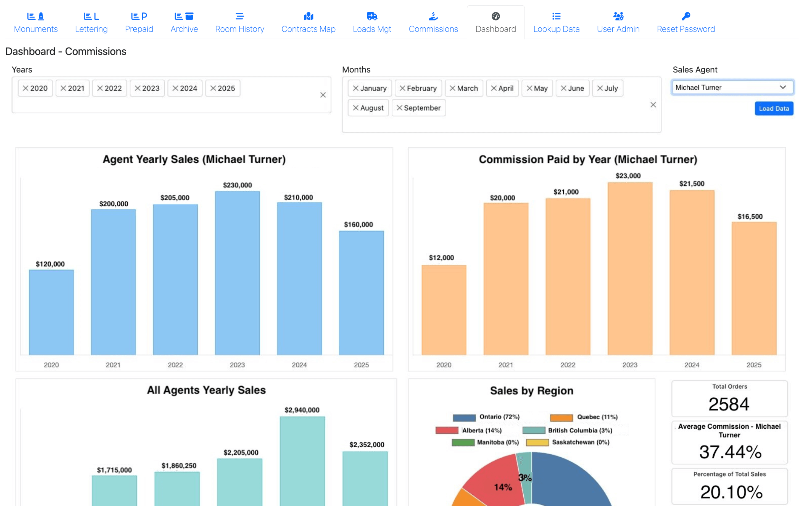Open Reset Password
812x506 pixels.
pyautogui.click(x=686, y=22)
